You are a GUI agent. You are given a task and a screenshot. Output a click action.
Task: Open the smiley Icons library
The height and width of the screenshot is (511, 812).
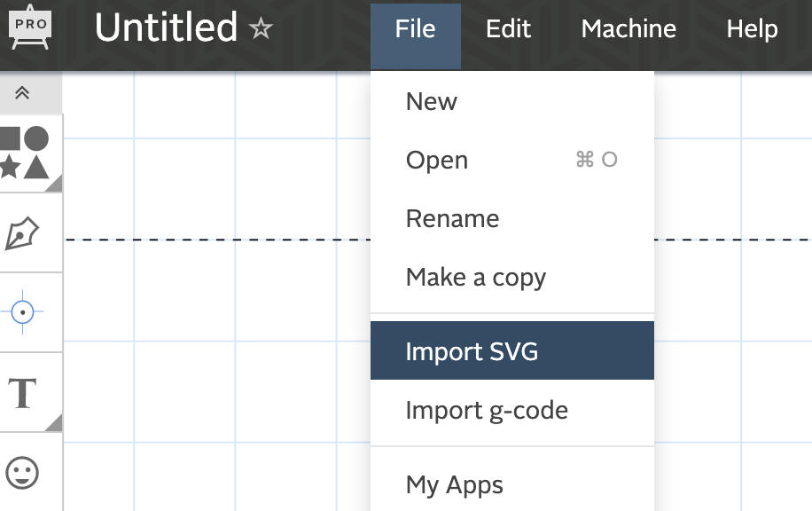click(x=23, y=472)
